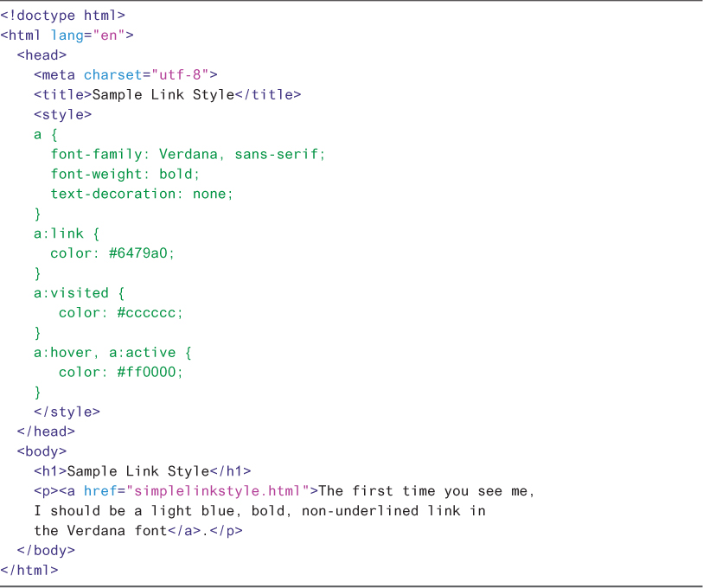
Task: Click the text-decoration none declaration
Action: pos(142,194)
